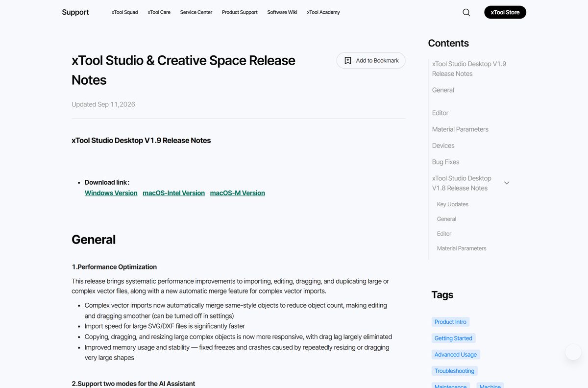Jump to xTool Studio Desktop V1.9 Release Notes in Contents
588x388 pixels.
pyautogui.click(x=469, y=69)
